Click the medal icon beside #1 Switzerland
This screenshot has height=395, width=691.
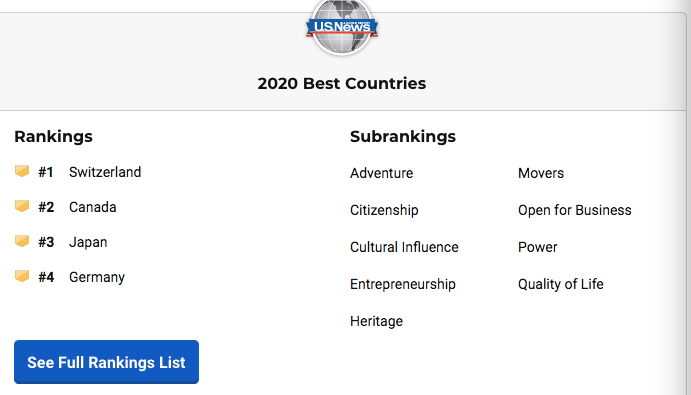22,171
